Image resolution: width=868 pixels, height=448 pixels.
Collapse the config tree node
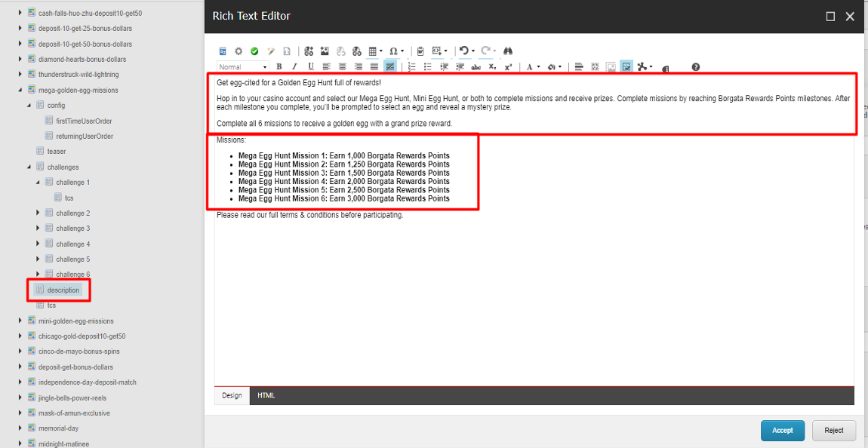(x=29, y=105)
